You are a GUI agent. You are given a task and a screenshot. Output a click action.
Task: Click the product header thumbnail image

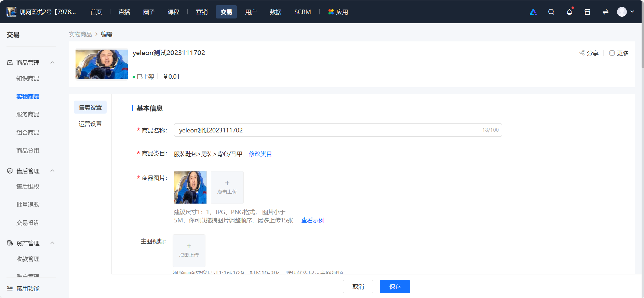102,64
